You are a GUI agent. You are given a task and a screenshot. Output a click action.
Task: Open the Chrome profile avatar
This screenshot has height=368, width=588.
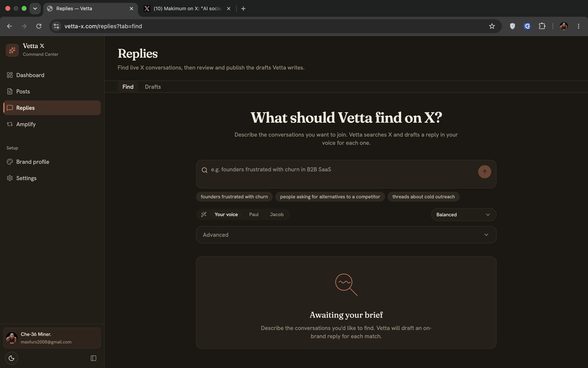pos(564,26)
